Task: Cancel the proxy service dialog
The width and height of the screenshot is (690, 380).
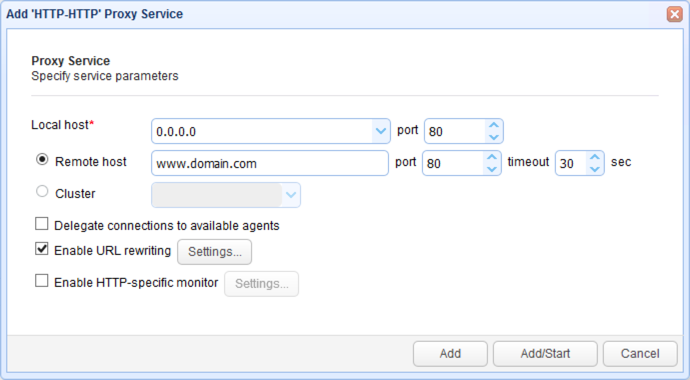Action: [x=640, y=354]
